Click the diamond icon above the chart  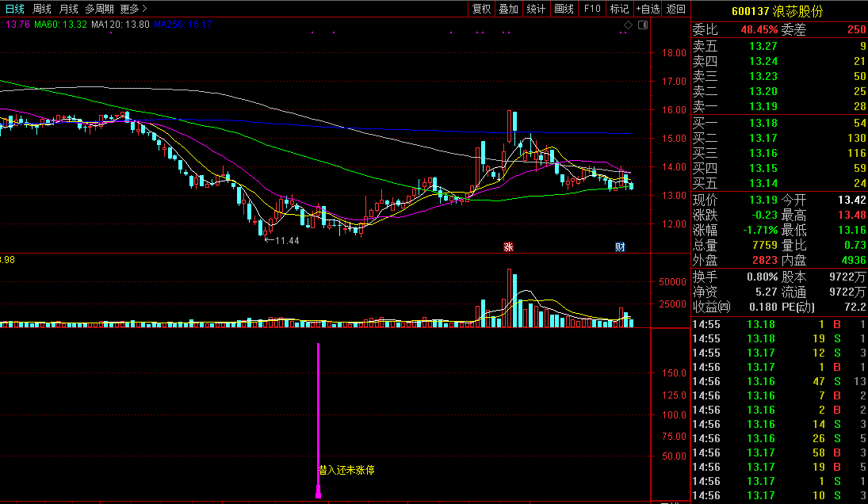point(628,25)
